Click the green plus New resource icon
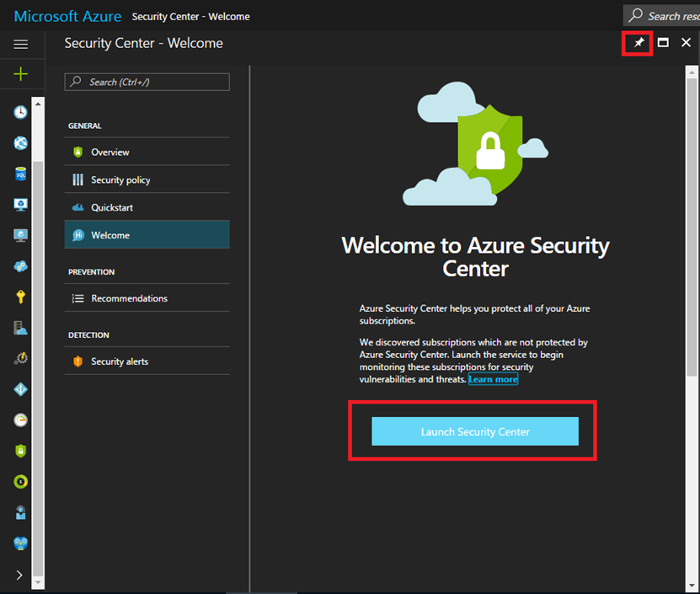The width and height of the screenshot is (700, 594). click(20, 73)
